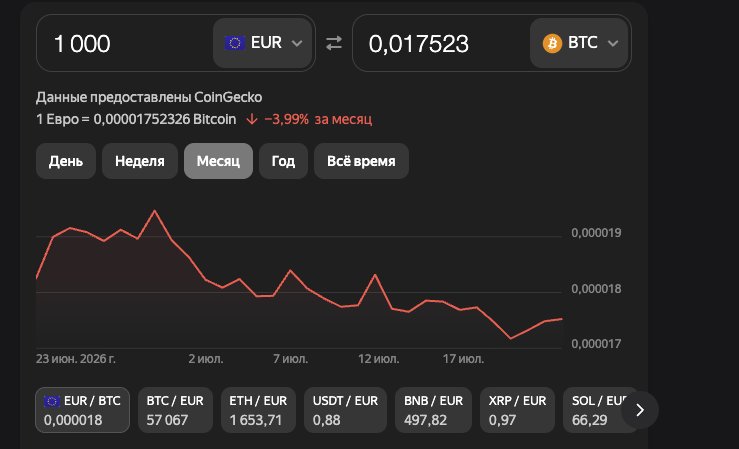The width and height of the screenshot is (739, 449).
Task: Click the "2 июл." date label
Action: [206, 359]
